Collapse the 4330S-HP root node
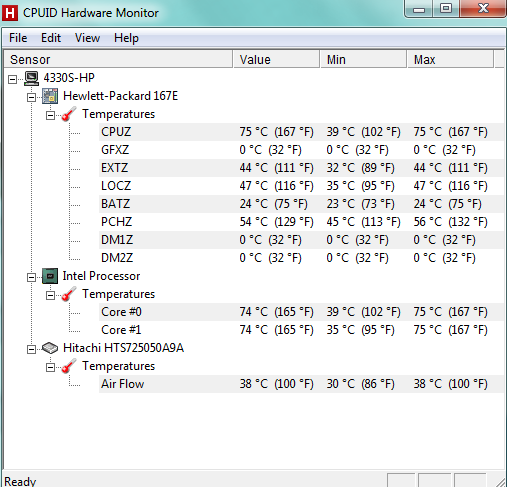The width and height of the screenshot is (507, 487). [12, 79]
